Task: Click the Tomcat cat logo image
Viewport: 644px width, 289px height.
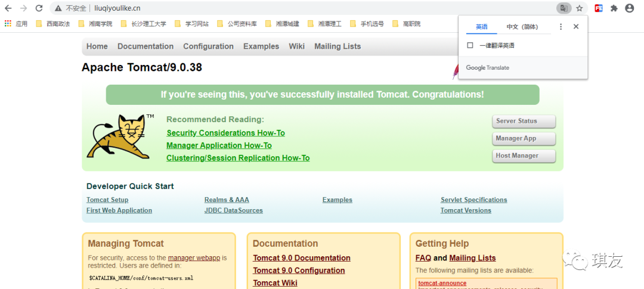Action: pos(118,136)
